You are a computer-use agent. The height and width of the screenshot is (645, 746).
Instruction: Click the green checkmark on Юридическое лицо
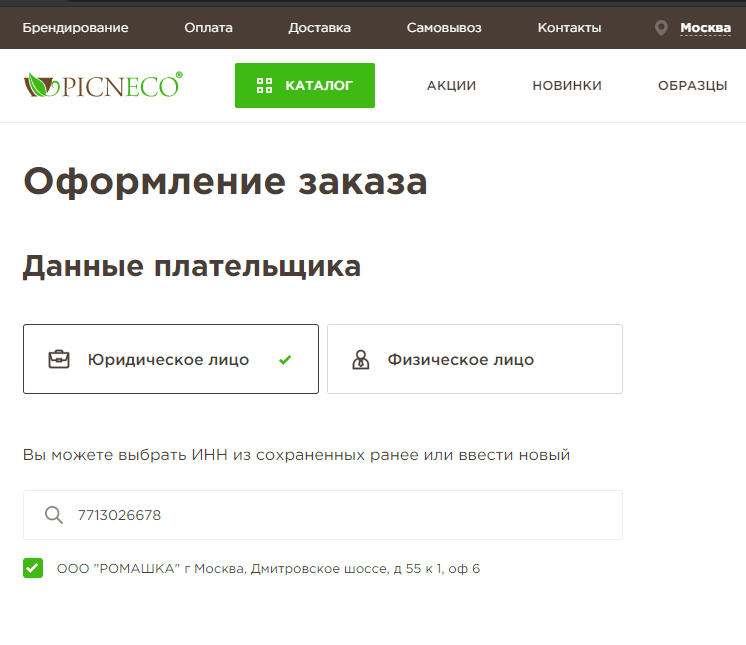tap(285, 360)
